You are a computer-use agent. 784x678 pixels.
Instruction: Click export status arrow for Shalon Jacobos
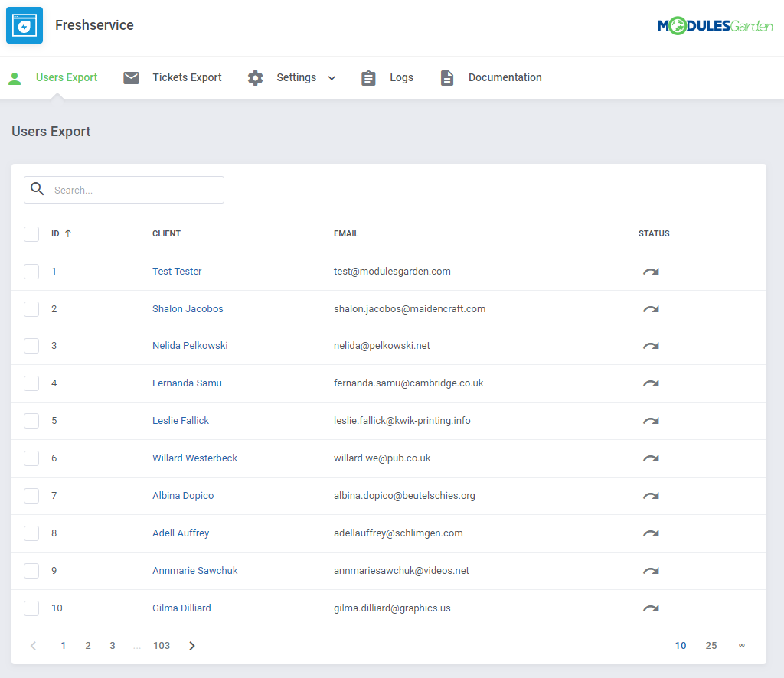(x=651, y=309)
